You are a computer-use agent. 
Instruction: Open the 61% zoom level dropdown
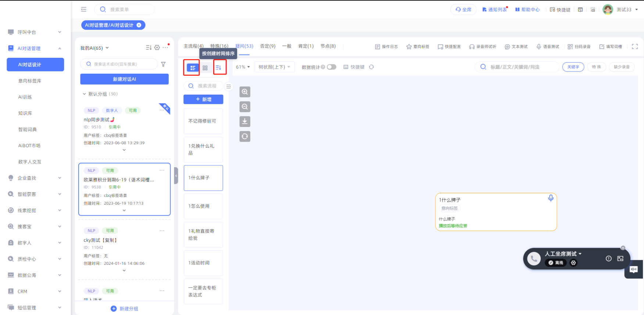(243, 67)
